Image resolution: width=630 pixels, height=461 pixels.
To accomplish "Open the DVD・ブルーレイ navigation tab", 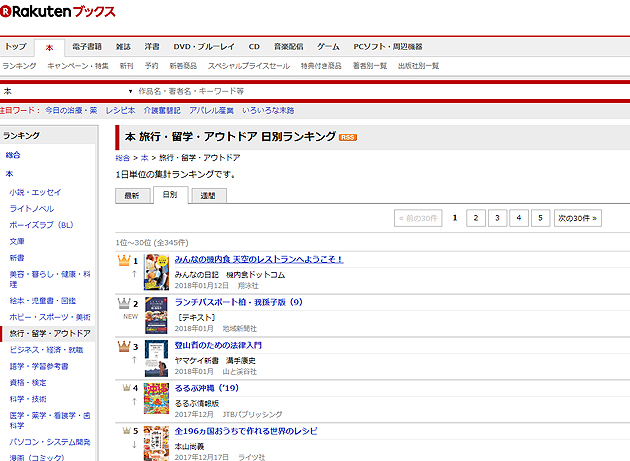I will coord(204,47).
